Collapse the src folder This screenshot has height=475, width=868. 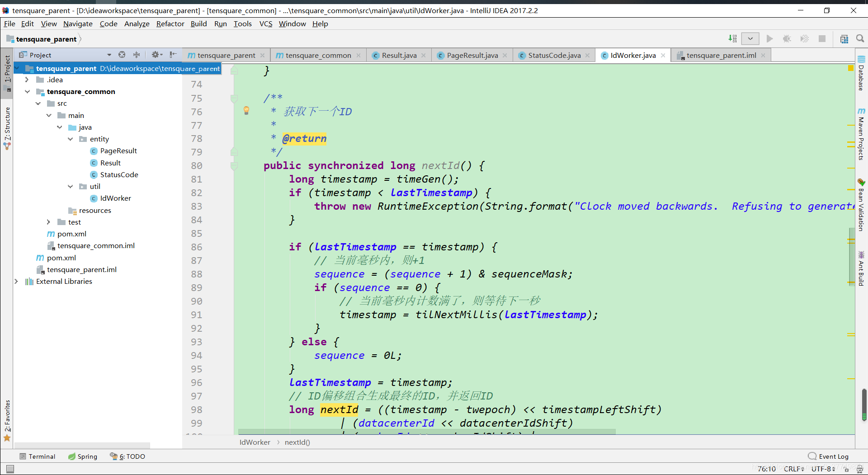click(x=38, y=103)
